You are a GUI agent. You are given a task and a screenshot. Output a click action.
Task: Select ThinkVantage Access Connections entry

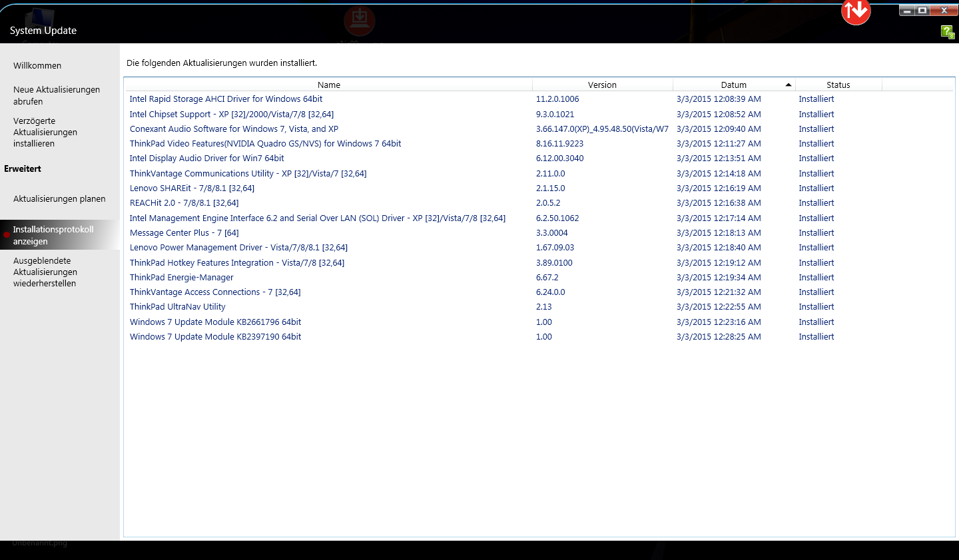pyautogui.click(x=215, y=292)
